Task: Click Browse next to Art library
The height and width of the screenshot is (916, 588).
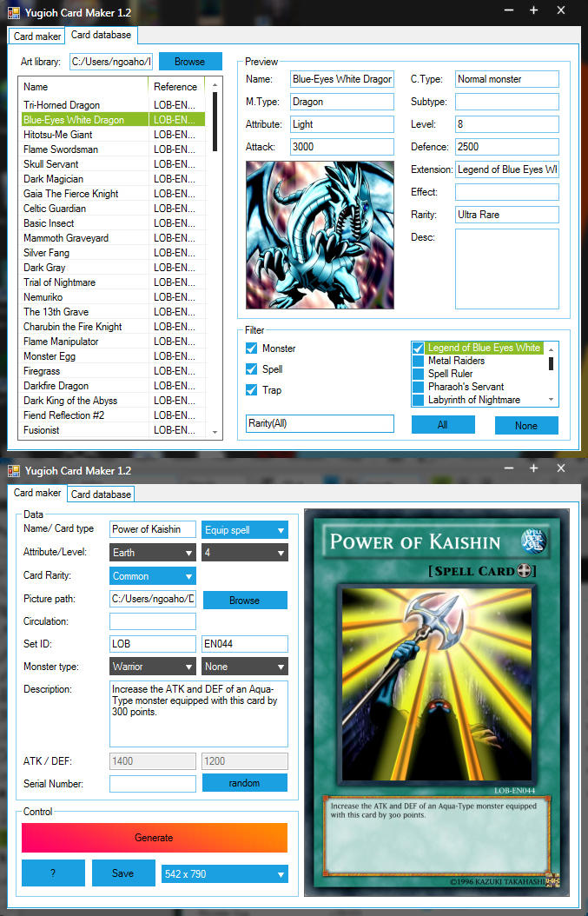Action: [190, 62]
